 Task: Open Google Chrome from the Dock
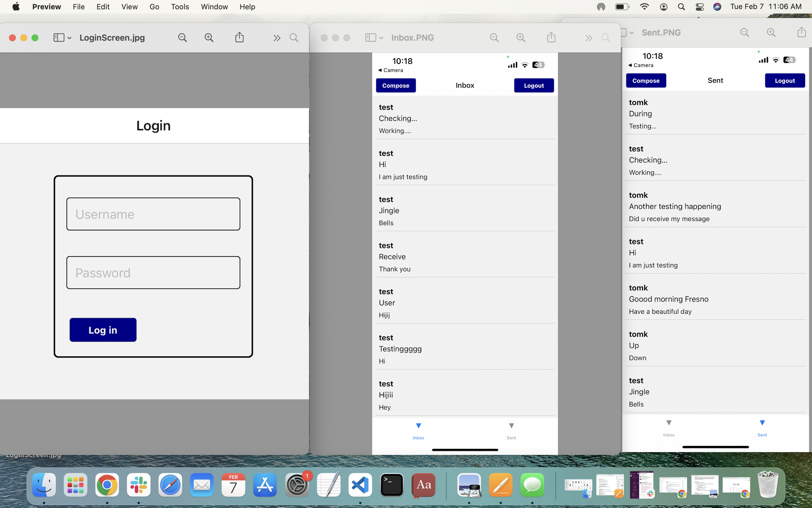(107, 485)
